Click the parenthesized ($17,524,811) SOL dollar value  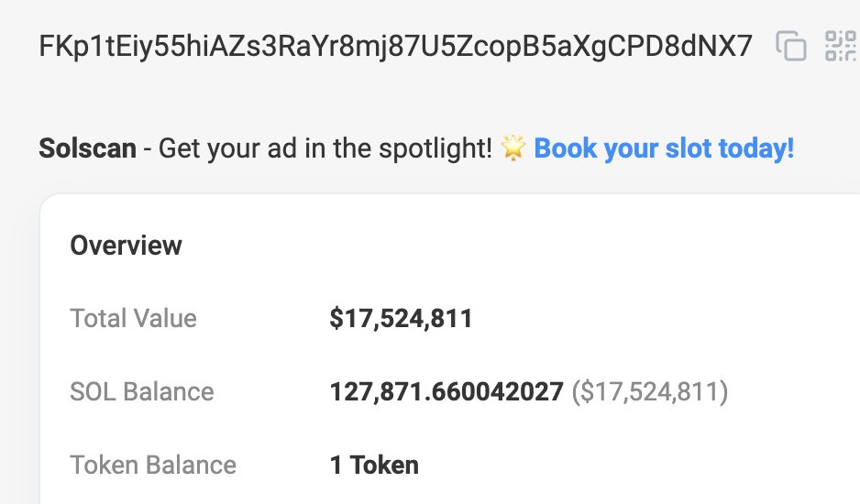click(x=650, y=392)
